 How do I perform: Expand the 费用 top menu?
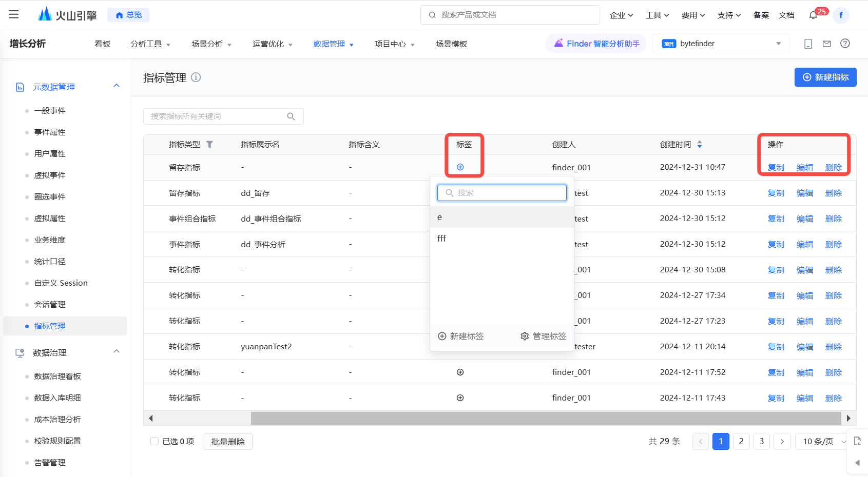[x=693, y=15]
